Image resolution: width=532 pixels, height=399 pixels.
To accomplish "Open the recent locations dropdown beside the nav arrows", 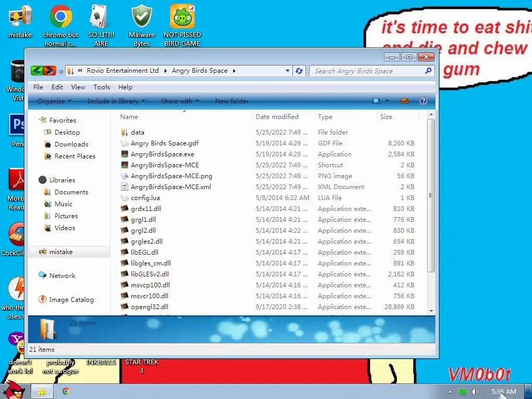I will (61, 71).
